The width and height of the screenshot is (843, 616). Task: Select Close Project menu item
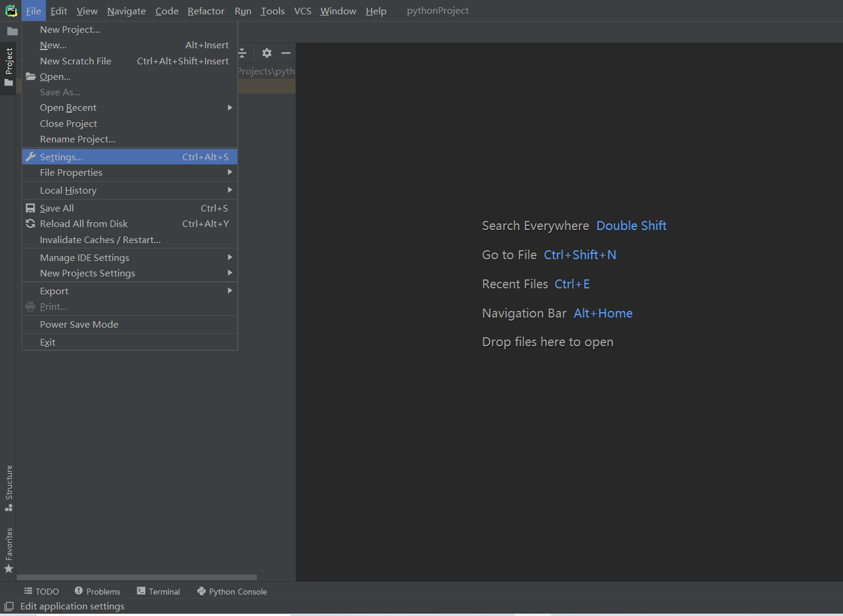tap(129, 123)
